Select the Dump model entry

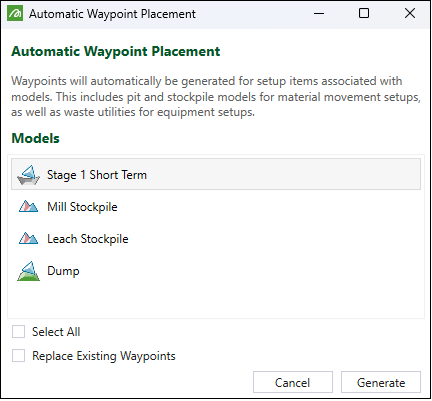[x=216, y=271]
